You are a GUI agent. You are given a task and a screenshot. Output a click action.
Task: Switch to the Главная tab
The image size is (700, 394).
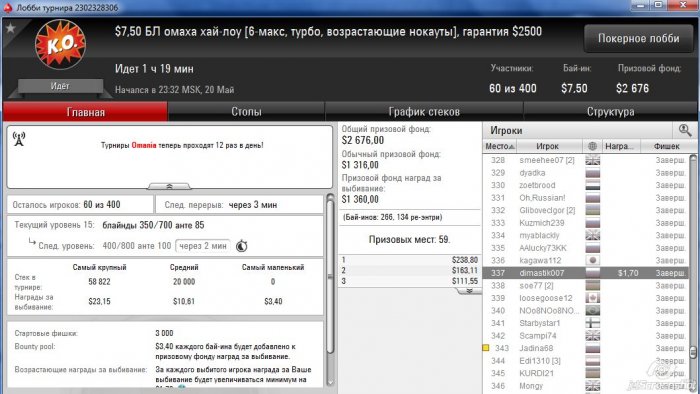click(85, 112)
